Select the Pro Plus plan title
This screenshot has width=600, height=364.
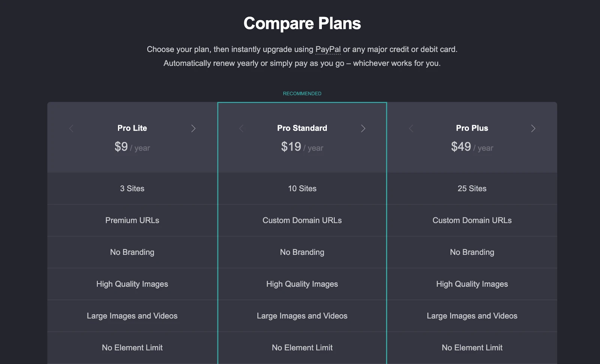click(472, 128)
